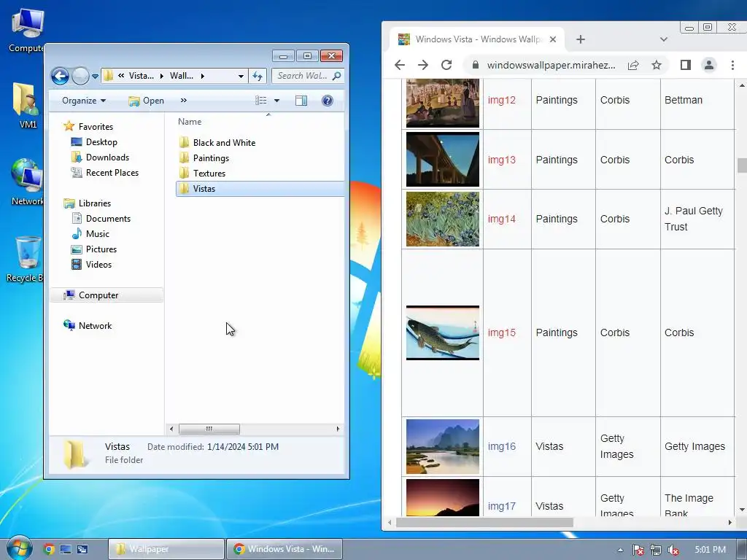Click the Chrome address bar URL
The width and height of the screenshot is (747, 560).
coord(551,65)
